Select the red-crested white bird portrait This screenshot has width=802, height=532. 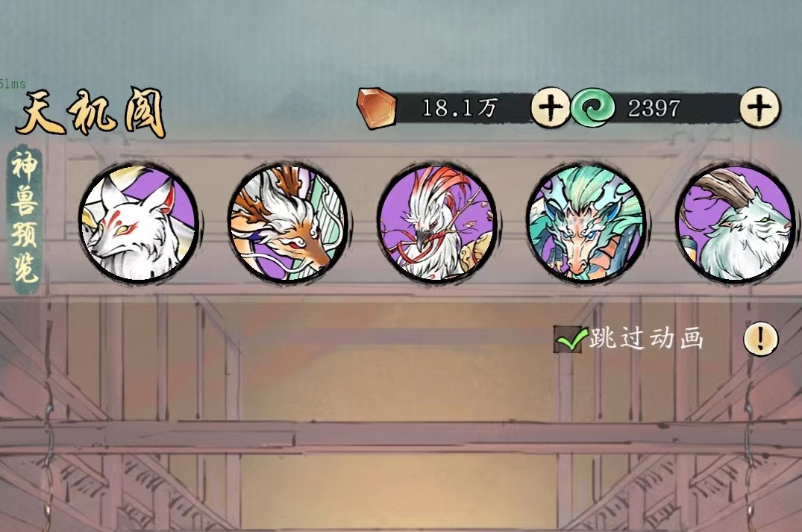436,223
